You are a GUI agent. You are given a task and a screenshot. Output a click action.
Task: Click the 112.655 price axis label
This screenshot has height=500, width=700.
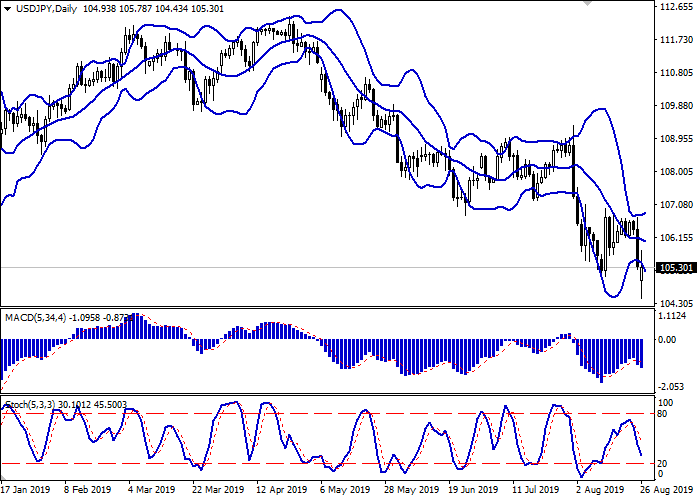(675, 8)
